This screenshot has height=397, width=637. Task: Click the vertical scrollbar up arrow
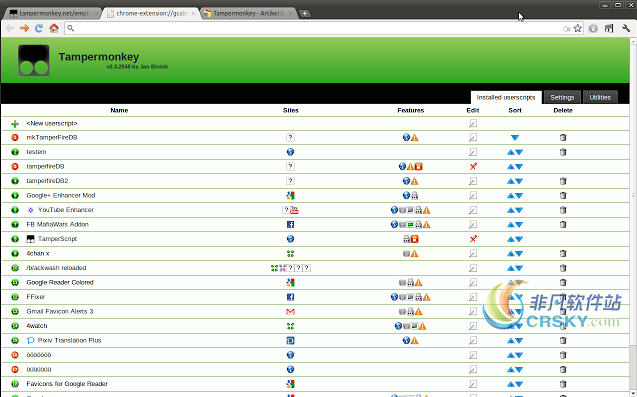pos(633,41)
